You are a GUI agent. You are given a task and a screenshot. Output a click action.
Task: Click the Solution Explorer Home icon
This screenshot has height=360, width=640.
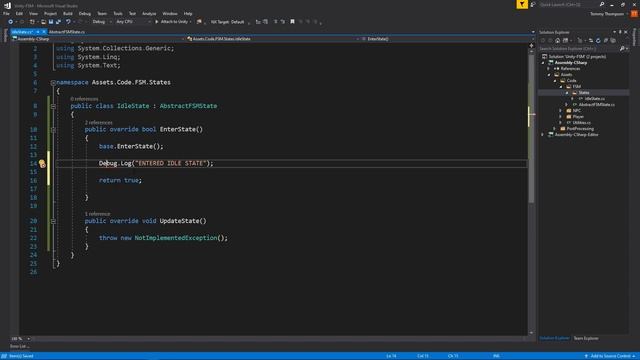click(558, 40)
